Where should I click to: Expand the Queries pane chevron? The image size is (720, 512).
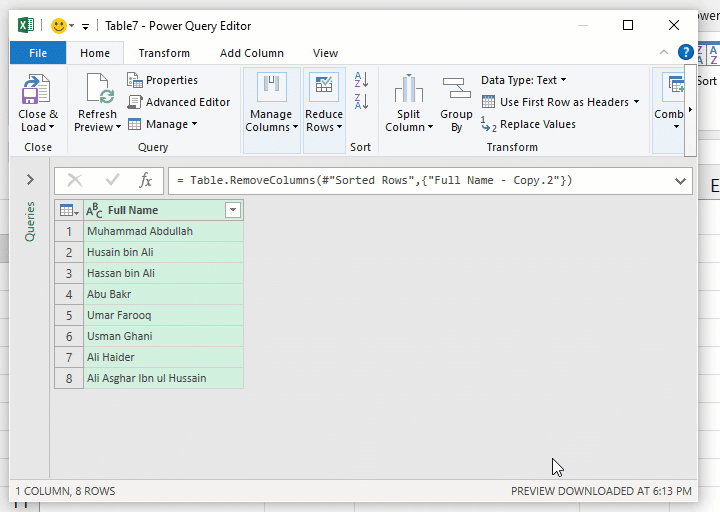[x=30, y=179]
